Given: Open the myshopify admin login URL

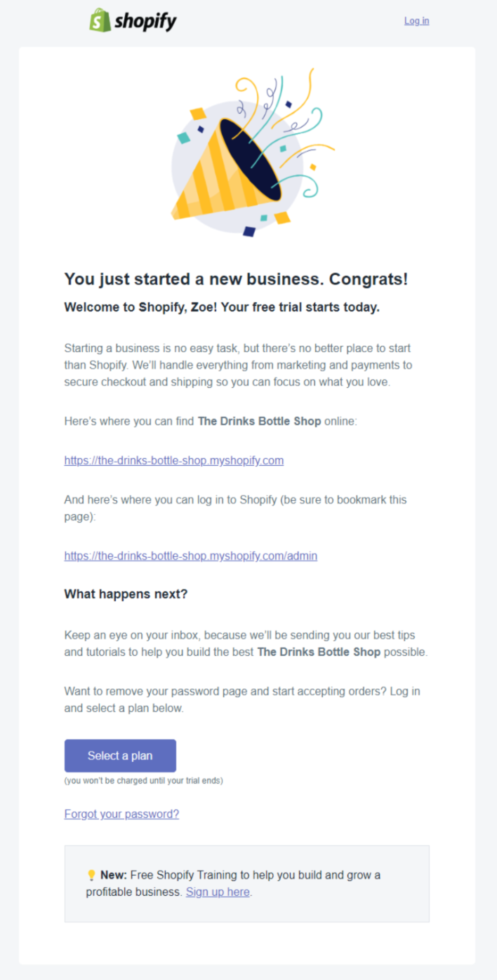Looking at the screenshot, I should click(191, 556).
